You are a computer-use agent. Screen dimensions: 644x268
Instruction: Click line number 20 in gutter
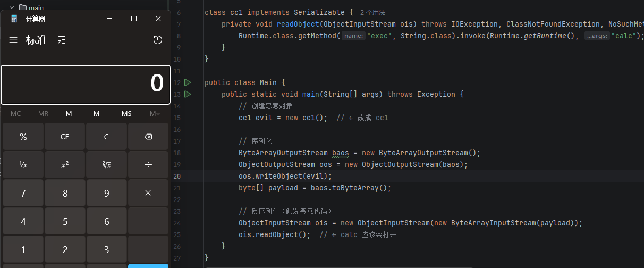tap(177, 176)
